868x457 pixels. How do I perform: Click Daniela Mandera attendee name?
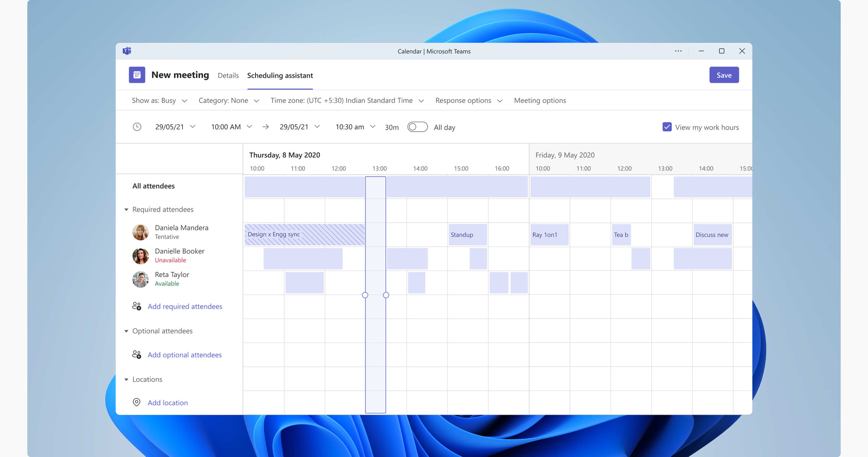click(182, 228)
